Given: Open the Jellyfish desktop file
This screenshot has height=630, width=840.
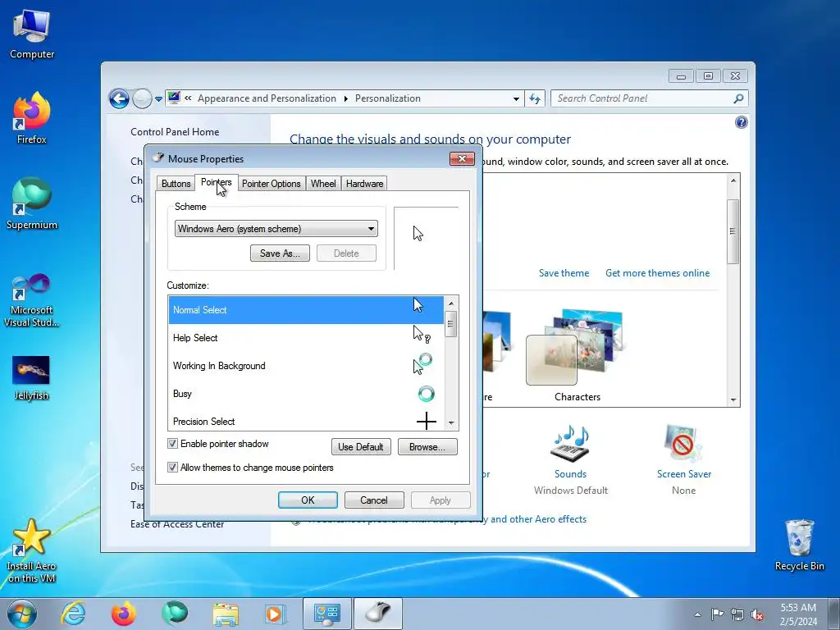Looking at the screenshot, I should pos(31,378).
